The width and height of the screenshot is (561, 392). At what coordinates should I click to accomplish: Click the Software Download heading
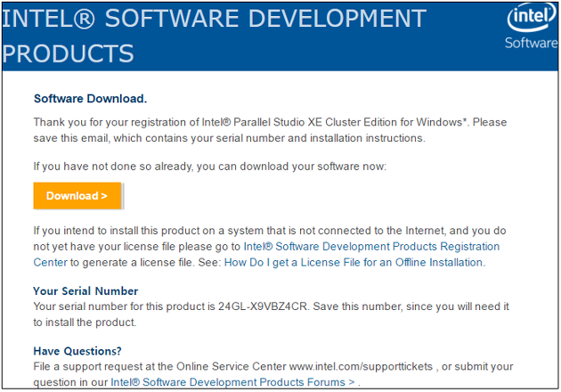coord(90,99)
